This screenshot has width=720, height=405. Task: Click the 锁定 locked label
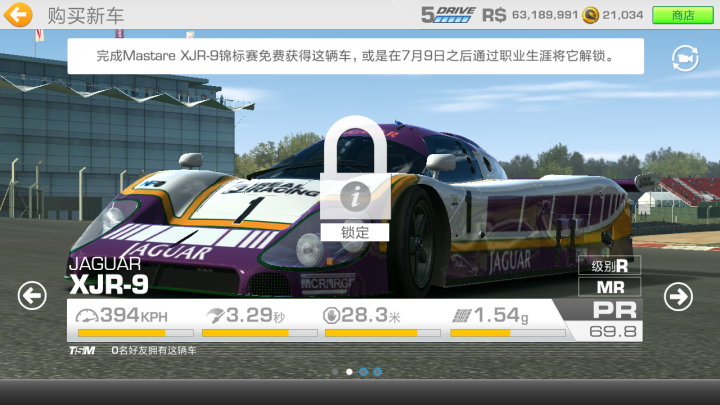(354, 232)
